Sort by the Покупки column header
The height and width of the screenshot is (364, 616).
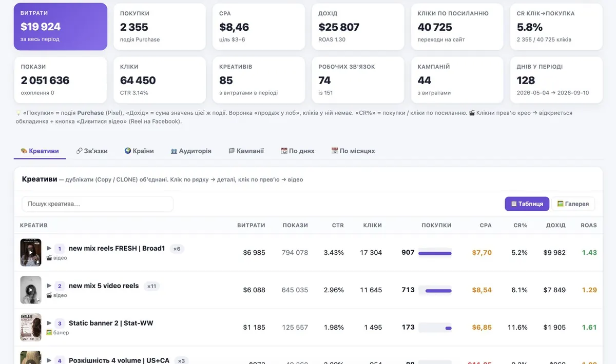click(x=436, y=225)
